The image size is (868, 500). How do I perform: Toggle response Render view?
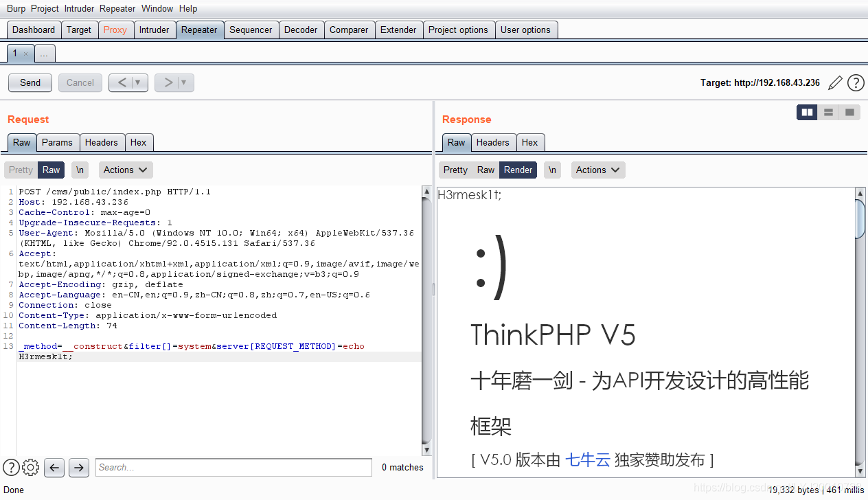[518, 170]
